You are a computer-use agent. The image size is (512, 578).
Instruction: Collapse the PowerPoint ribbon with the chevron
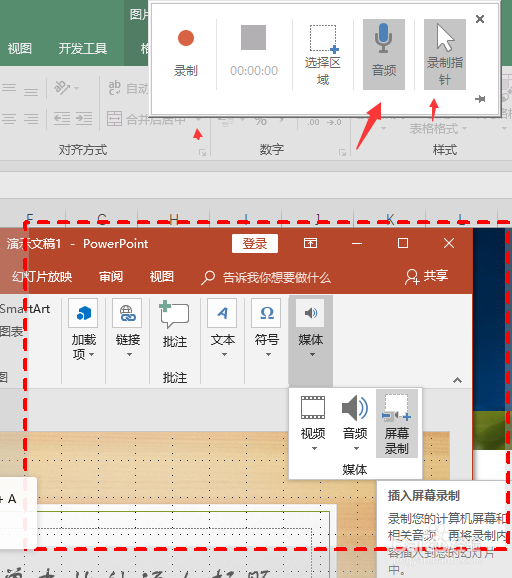[x=457, y=380]
